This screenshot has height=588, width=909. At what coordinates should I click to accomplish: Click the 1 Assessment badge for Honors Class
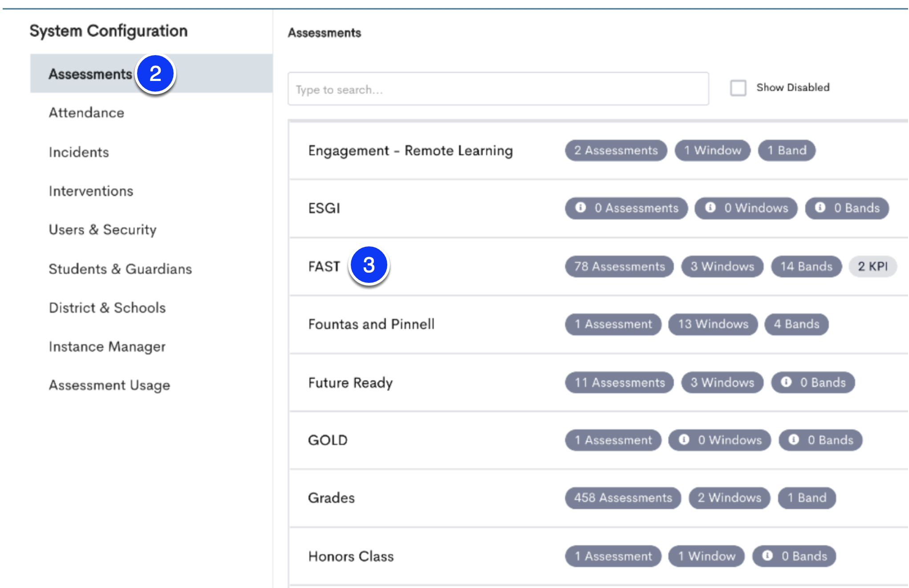click(x=613, y=556)
